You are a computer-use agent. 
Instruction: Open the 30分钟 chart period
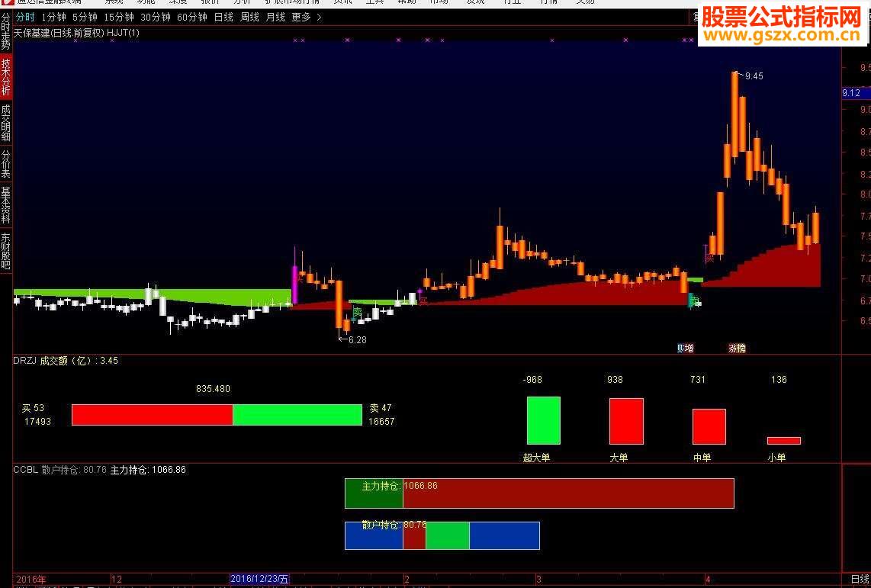pyautogui.click(x=156, y=18)
